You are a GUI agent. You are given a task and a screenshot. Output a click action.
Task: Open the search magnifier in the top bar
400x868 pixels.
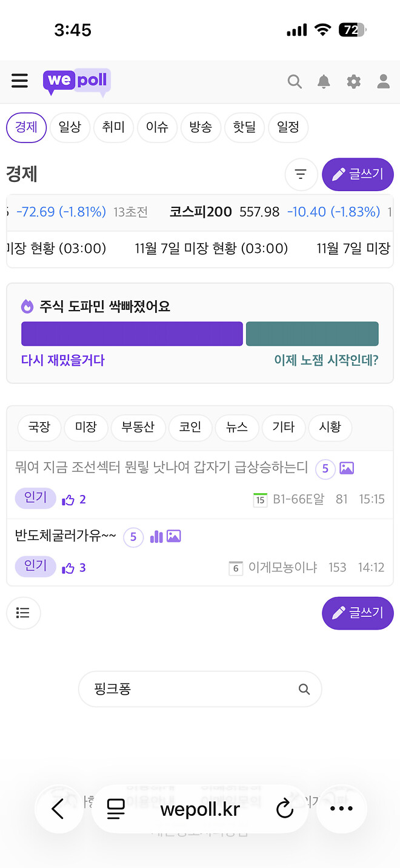click(x=295, y=81)
